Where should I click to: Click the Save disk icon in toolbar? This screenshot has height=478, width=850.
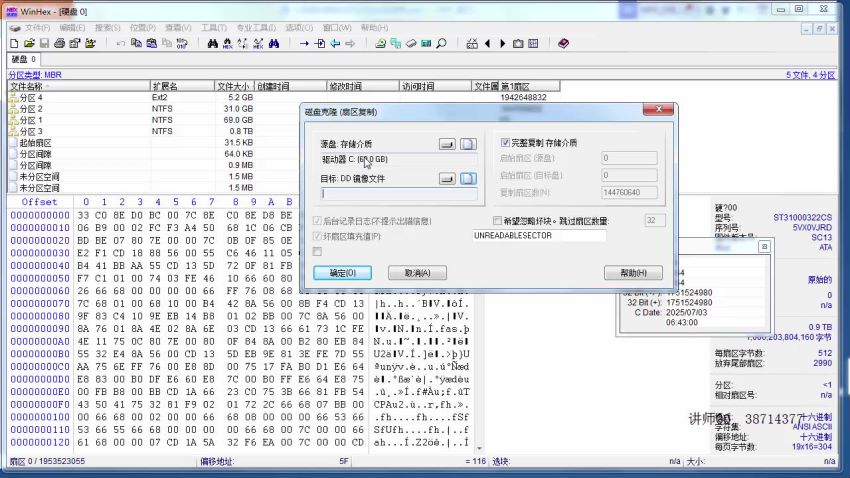point(44,43)
